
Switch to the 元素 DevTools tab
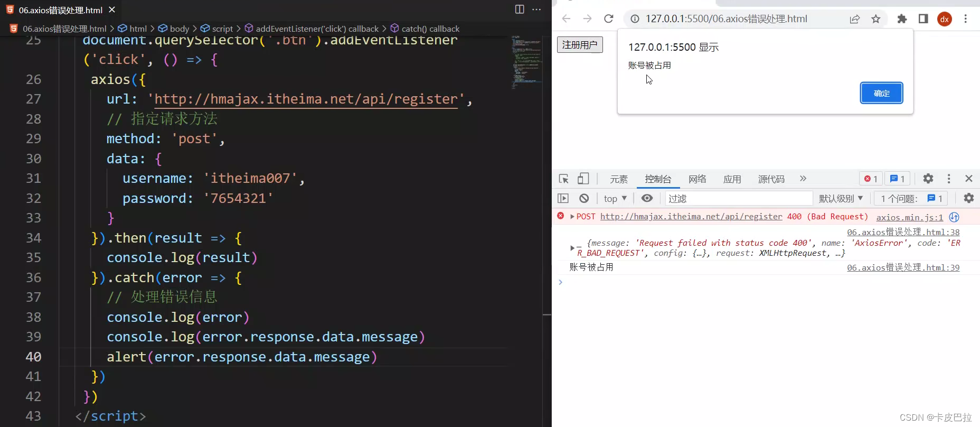pos(618,179)
